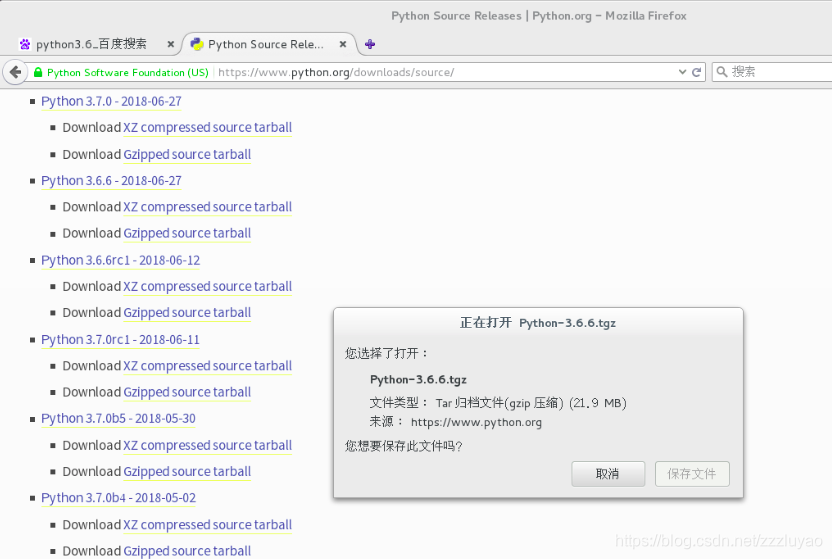Download Gzipped source tarball for Python 3.7.0rc1
Image resolution: width=832 pixels, height=559 pixels.
pos(187,392)
